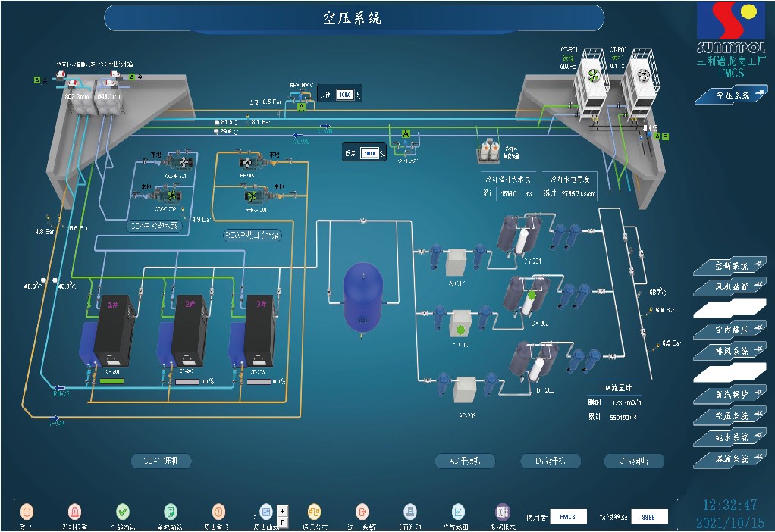Select the 1# air compressor unit
The width and height of the screenshot is (775, 532).
point(113,330)
